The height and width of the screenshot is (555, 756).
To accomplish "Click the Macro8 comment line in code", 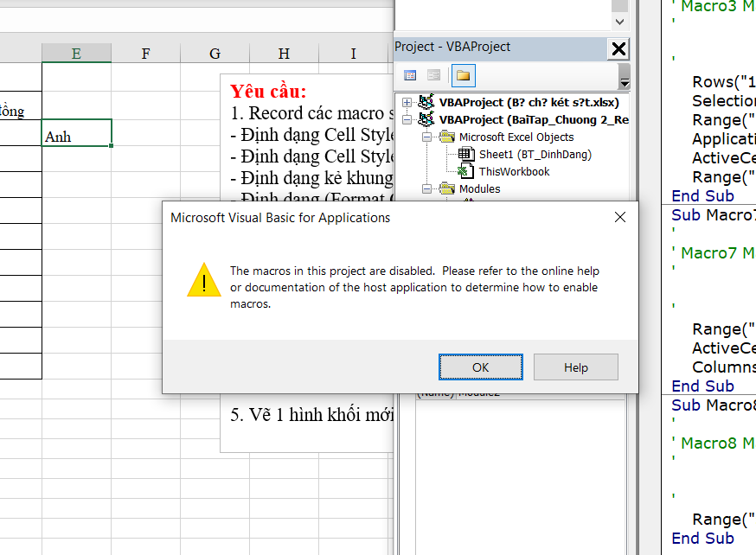I will click(714, 443).
